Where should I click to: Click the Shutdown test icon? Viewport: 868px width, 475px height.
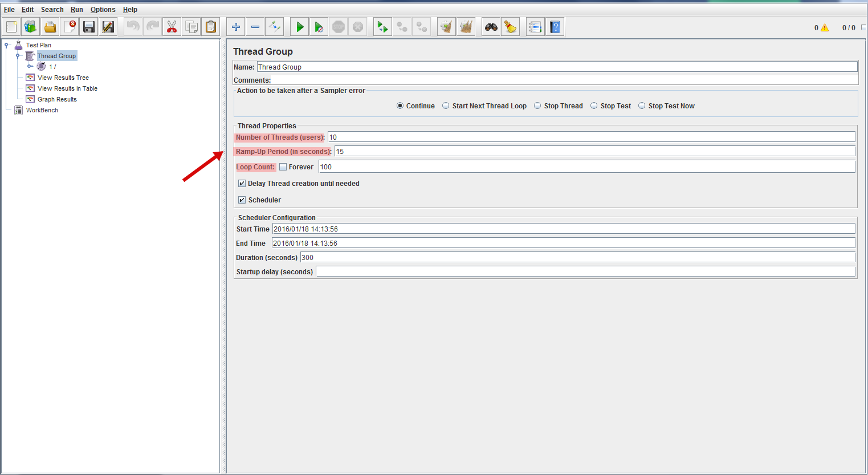[358, 27]
